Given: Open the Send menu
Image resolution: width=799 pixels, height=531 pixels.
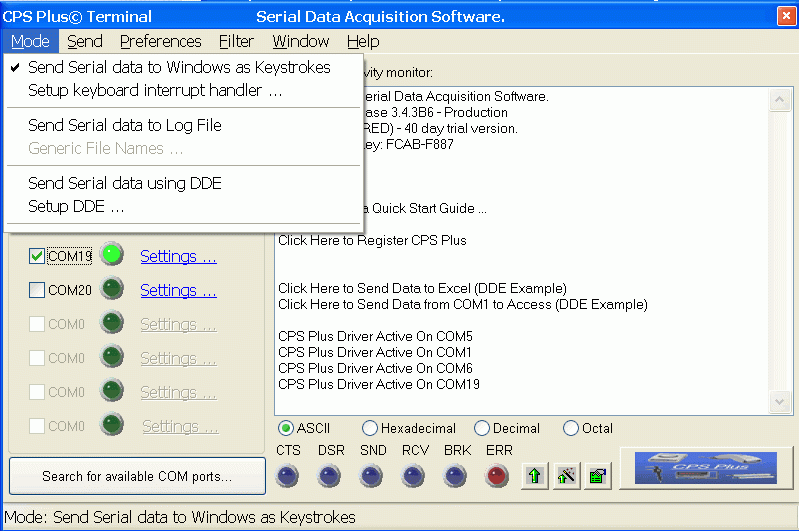Looking at the screenshot, I should click(x=85, y=41).
